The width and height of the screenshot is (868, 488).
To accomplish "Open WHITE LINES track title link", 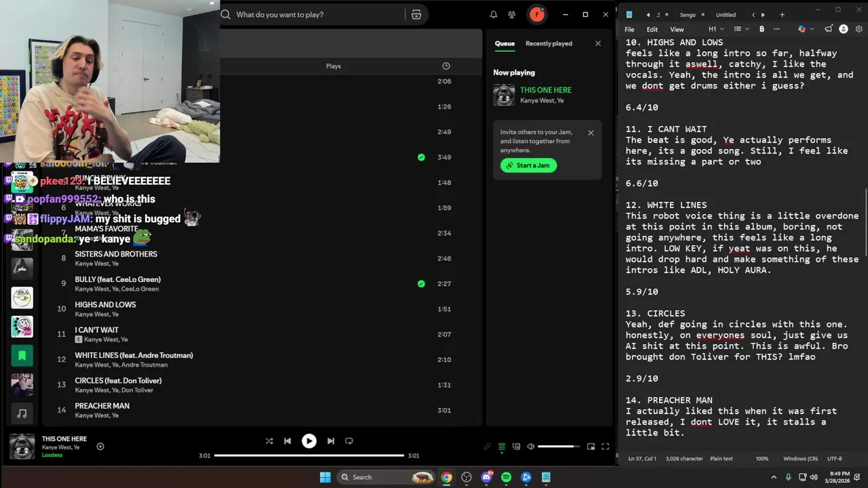I will coord(134,355).
